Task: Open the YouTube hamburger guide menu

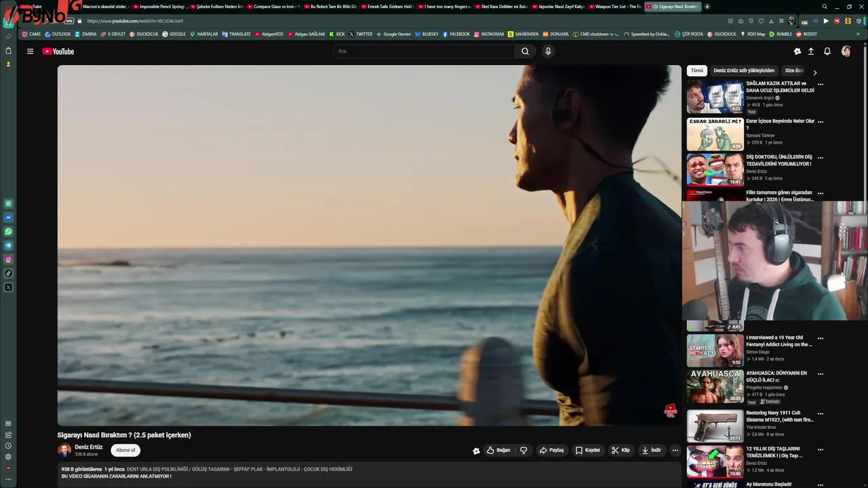Action: click(x=30, y=52)
